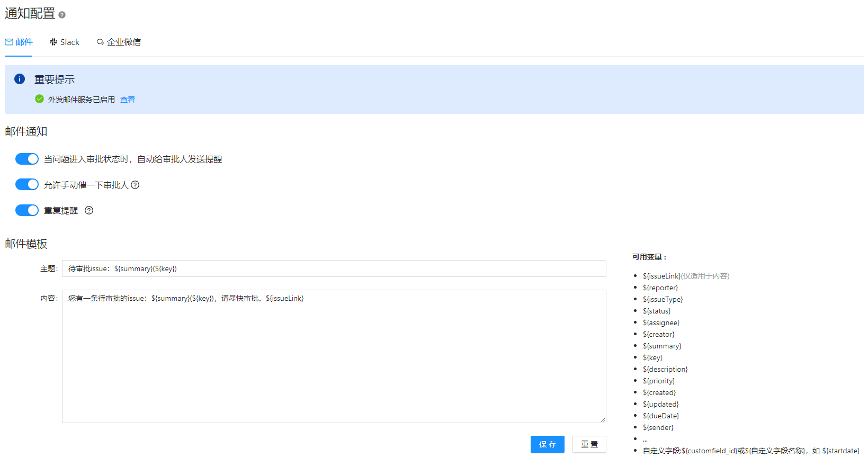Open the 查看 link in the notice
The width and height of the screenshot is (868, 466).
(x=128, y=100)
